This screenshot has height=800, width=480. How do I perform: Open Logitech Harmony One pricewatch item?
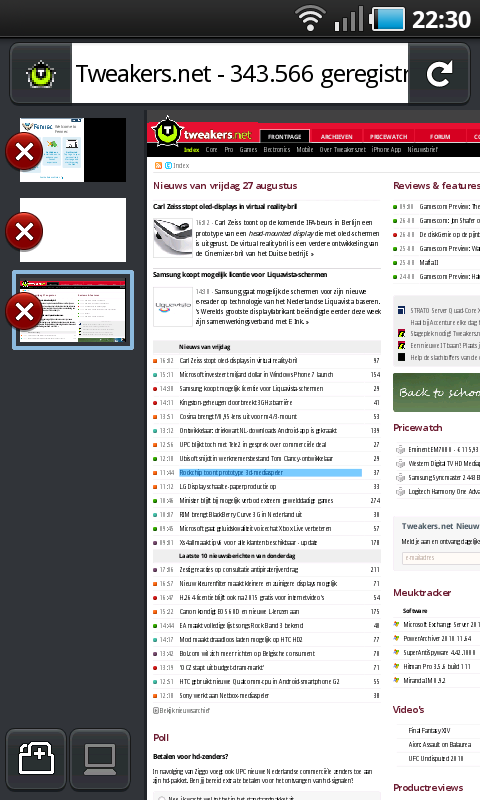point(444,491)
